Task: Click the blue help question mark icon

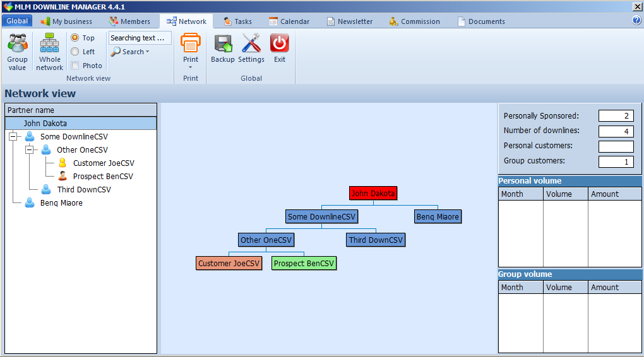Action: [636, 20]
